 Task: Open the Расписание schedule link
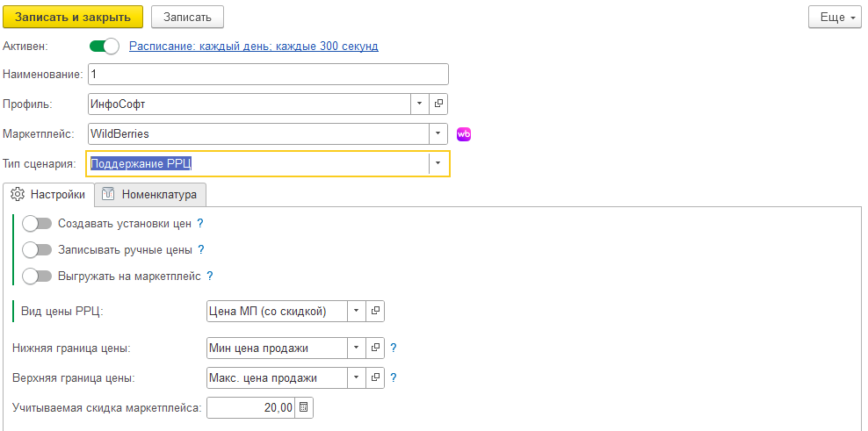254,47
